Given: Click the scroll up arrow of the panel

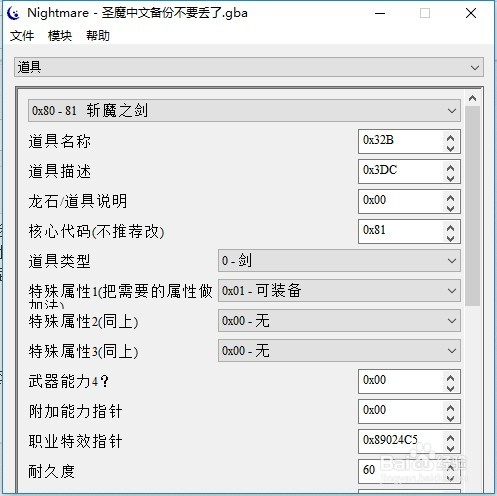Looking at the screenshot, I should click(x=472, y=98).
